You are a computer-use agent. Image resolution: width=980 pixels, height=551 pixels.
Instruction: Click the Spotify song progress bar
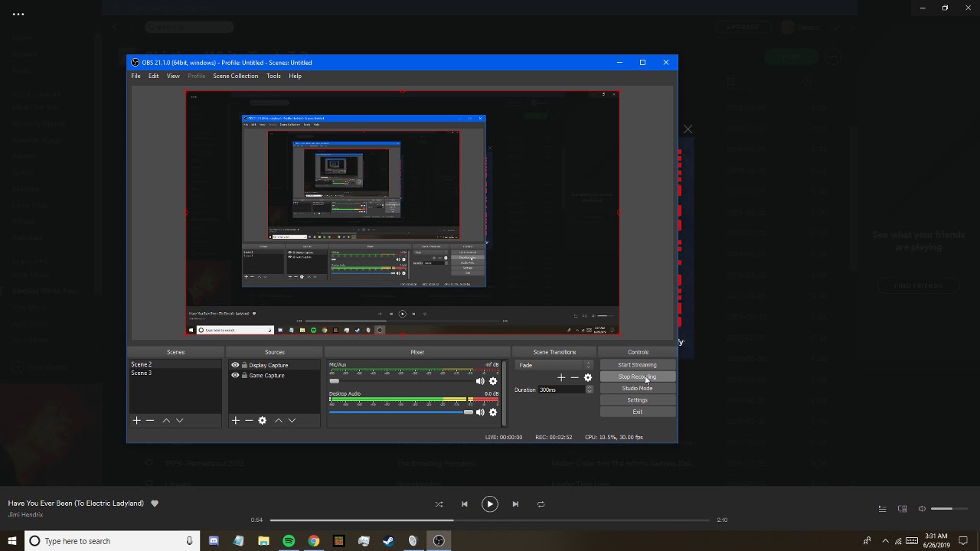tap(490, 520)
